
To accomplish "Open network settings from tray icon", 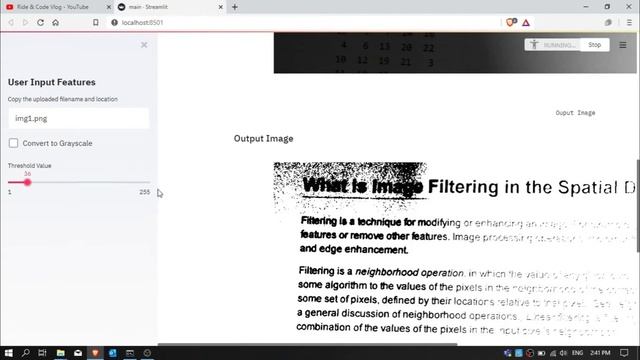I will click(x=553, y=353).
